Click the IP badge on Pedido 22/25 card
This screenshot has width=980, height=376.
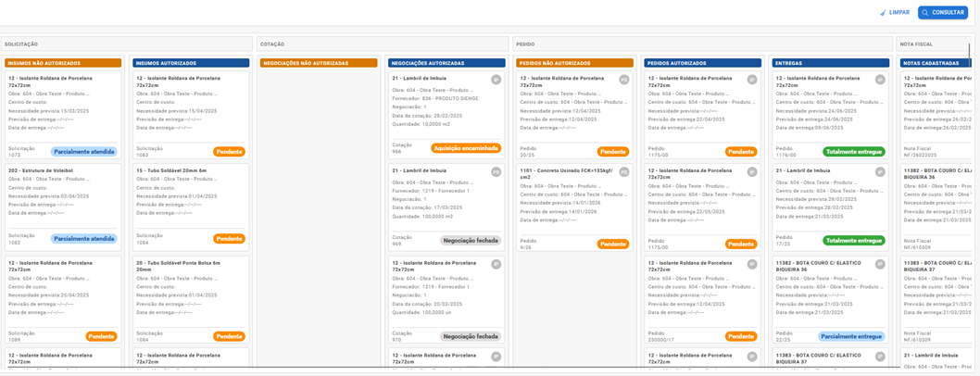point(879,264)
